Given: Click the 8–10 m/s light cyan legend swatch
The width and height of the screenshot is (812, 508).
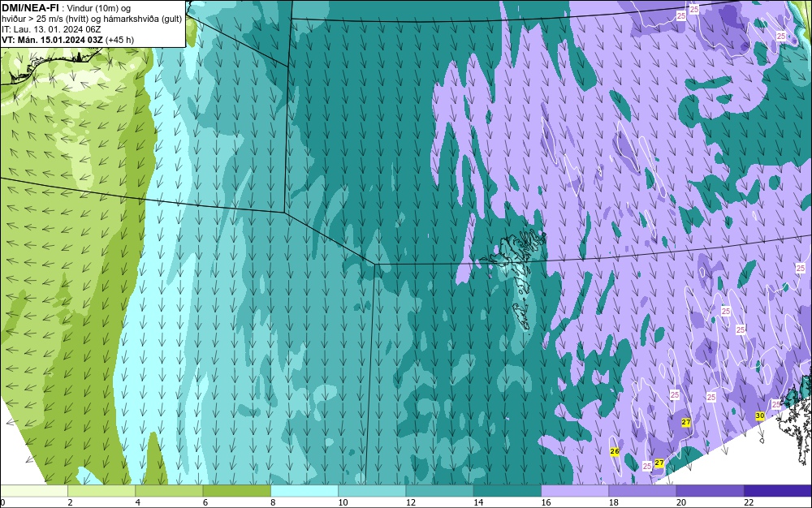Looking at the screenshot, I should pyautogui.click(x=304, y=491).
